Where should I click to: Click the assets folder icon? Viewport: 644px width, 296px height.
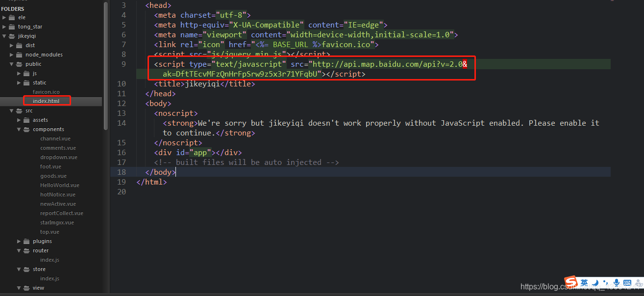pos(26,120)
